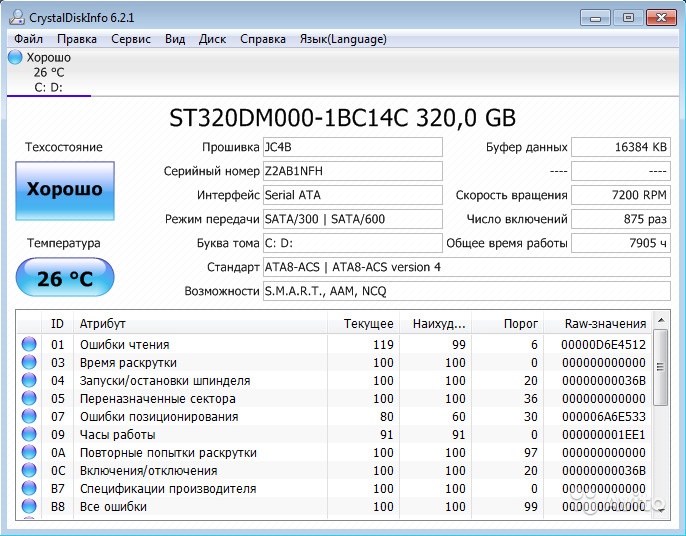Image resolution: width=686 pixels, height=536 pixels.
Task: Click the CrystalDiskInfo title bar app icon
Action: click(x=17, y=18)
